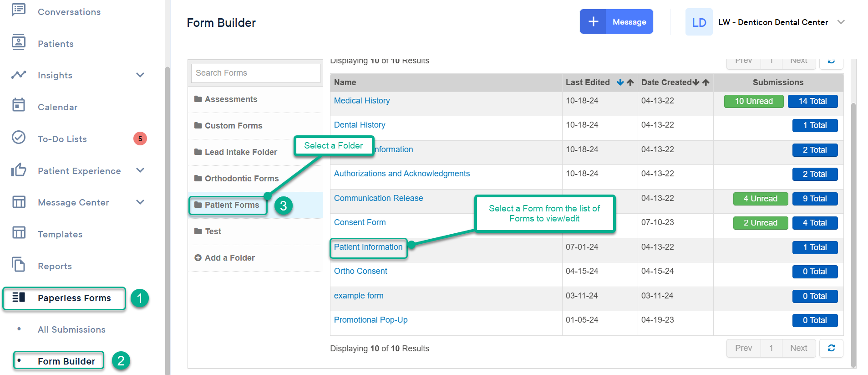Open the Calendar menu item

[57, 107]
